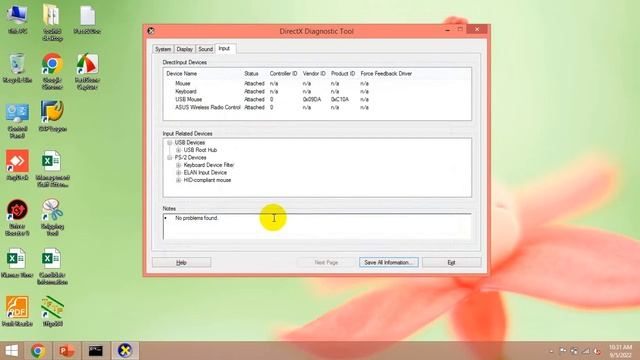The image size is (640, 360).
Task: Click the Force Feedback Driver header
Action: pyautogui.click(x=386, y=73)
